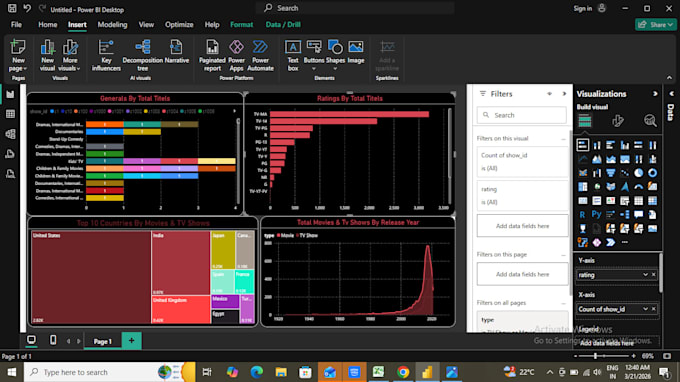The image size is (680, 382).
Task: Click the Undo arrow in the title bar
Action: point(27,8)
